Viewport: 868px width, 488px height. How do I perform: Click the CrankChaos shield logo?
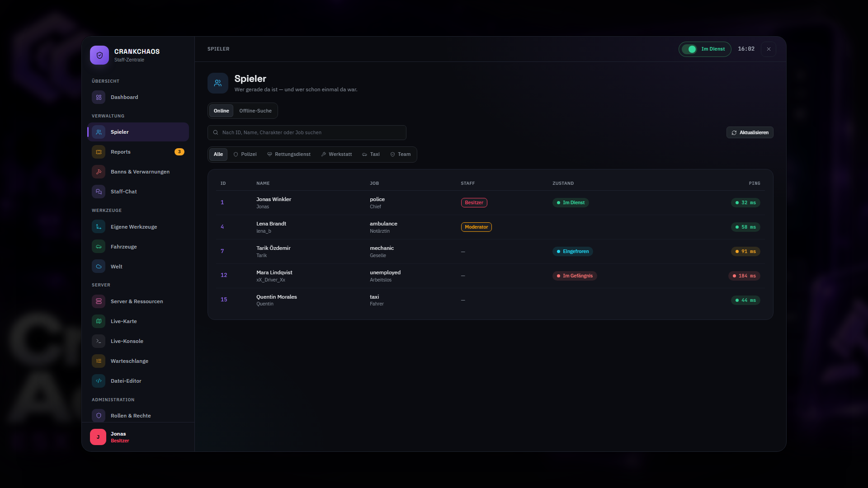tap(99, 55)
